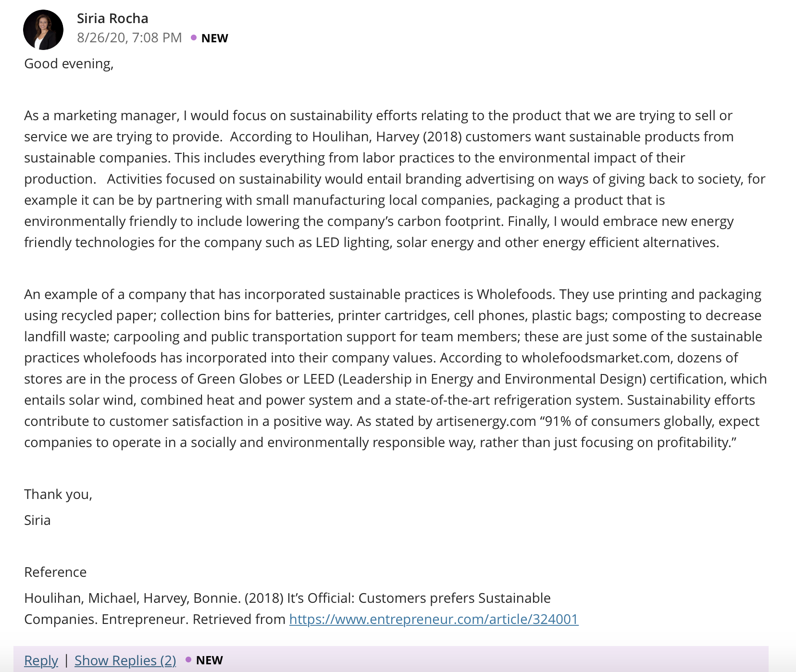Click the 'Good evening,' greeting line
The height and width of the screenshot is (672, 796).
click(69, 63)
